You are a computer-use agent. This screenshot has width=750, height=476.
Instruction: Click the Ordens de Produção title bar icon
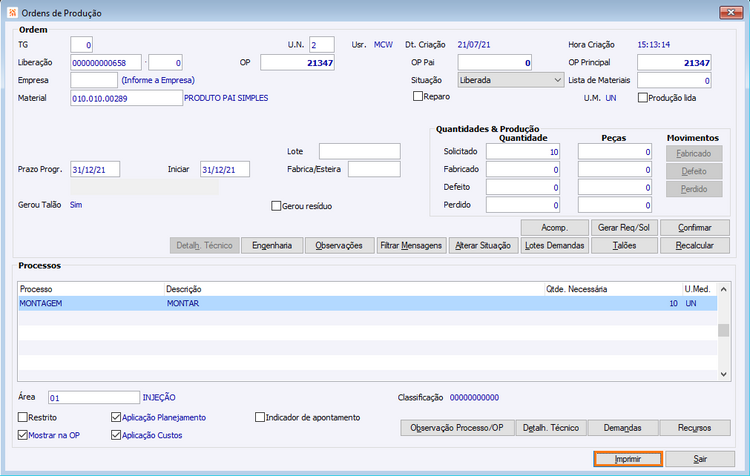coord(12,12)
